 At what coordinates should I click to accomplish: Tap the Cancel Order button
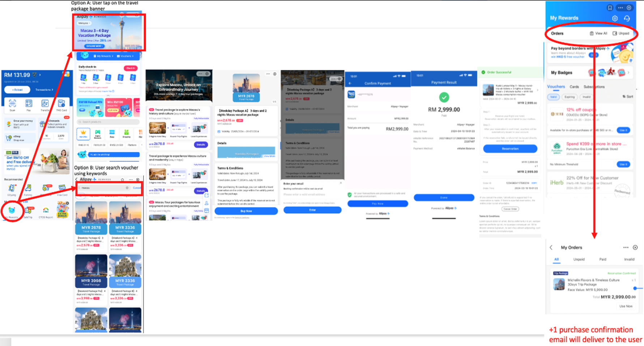510,209
